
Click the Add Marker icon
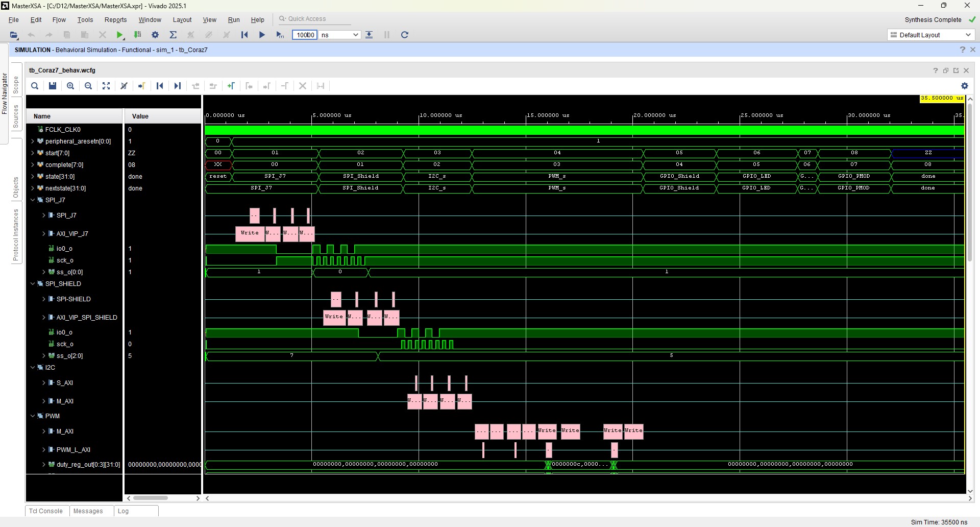[x=231, y=86]
